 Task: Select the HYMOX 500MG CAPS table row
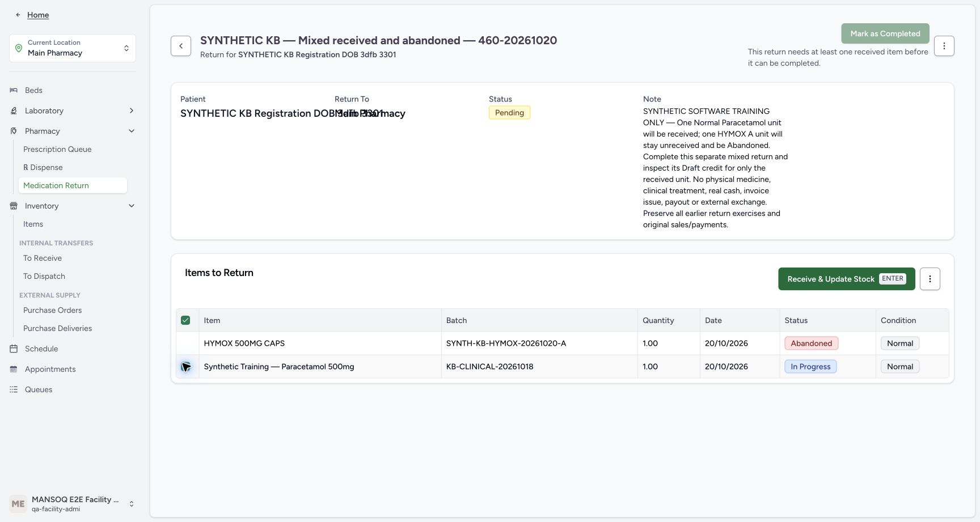(562, 343)
